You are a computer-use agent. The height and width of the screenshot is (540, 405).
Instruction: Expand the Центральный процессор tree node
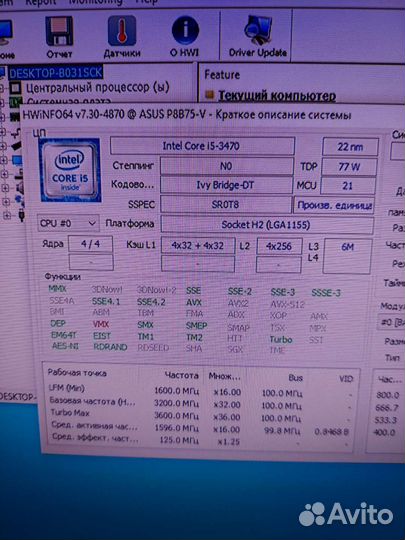(2, 88)
